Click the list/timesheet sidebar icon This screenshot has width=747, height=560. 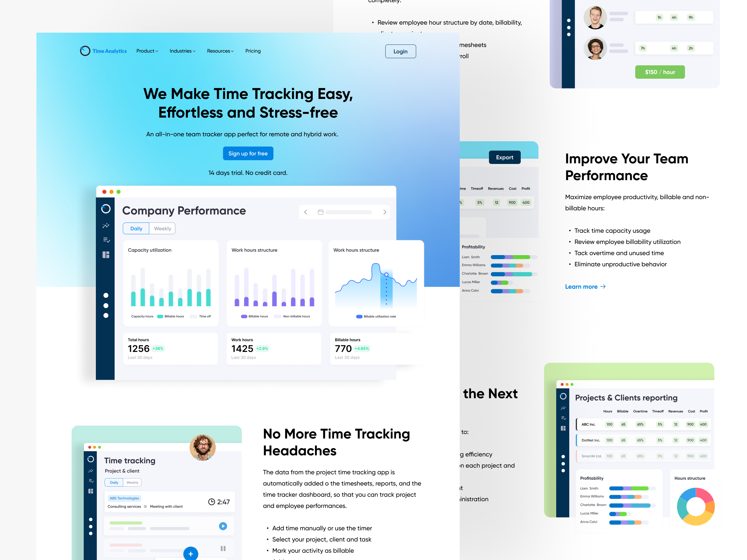coord(106,240)
